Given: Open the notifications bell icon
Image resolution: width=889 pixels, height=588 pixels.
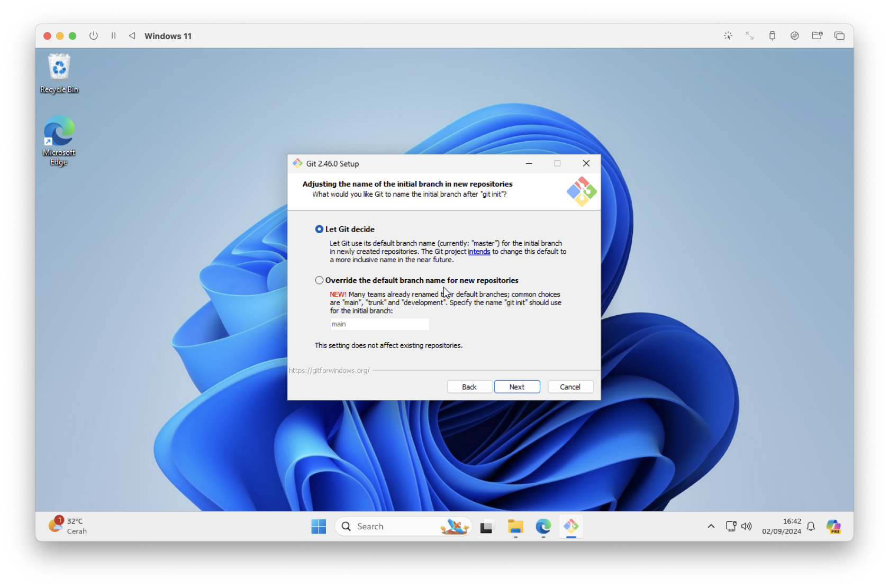Looking at the screenshot, I should click(x=811, y=527).
